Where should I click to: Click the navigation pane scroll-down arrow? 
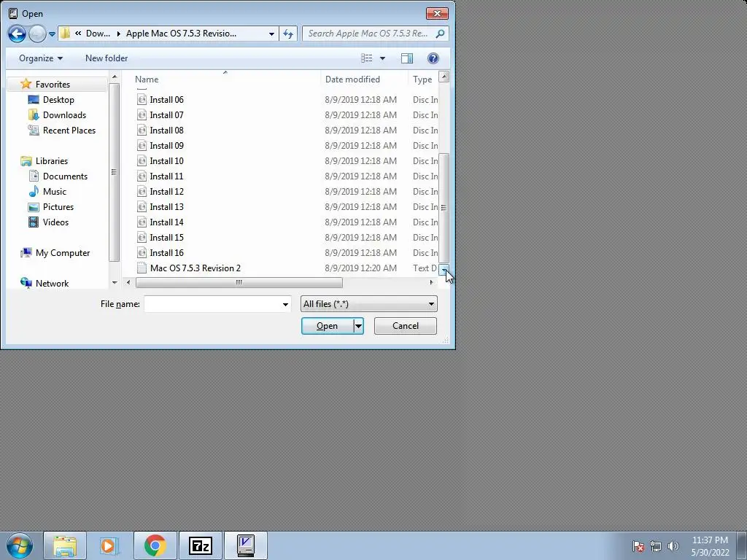pos(115,283)
